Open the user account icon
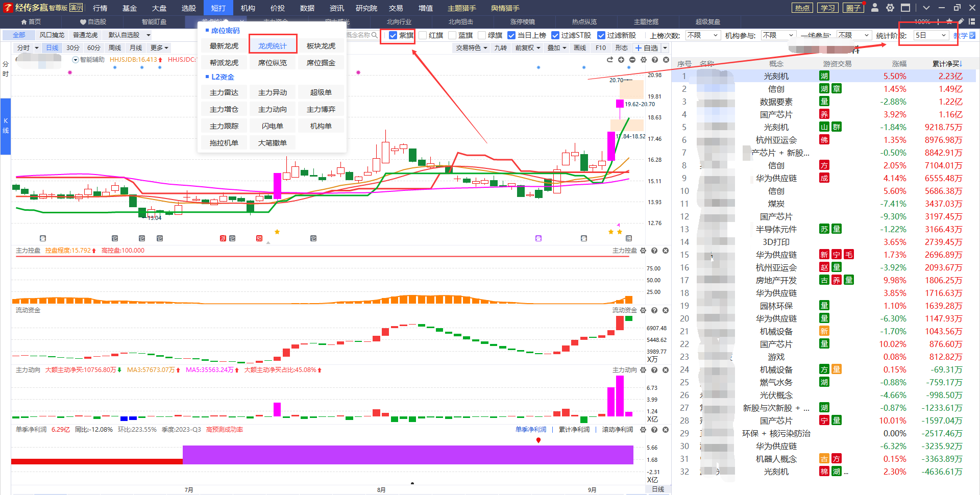Viewport: 980px width, 495px height. click(875, 8)
